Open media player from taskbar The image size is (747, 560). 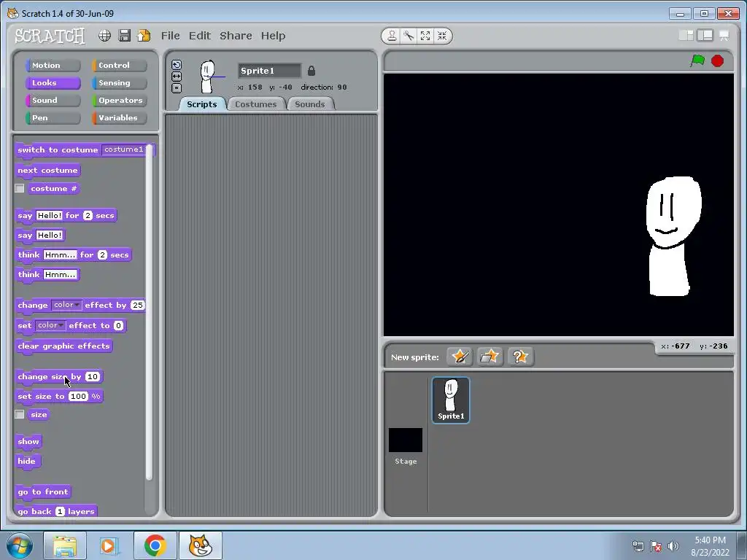[x=109, y=545]
